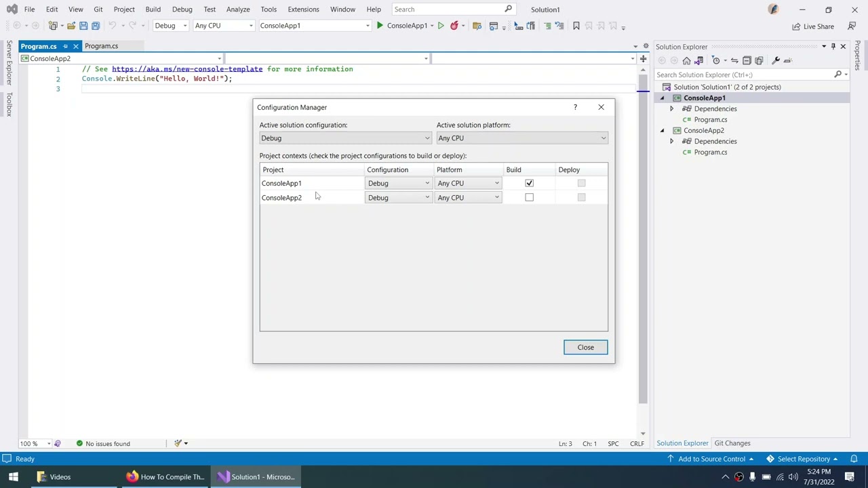Open notifications bell in status bar
This screenshot has height=488, width=868.
pyautogui.click(x=854, y=459)
